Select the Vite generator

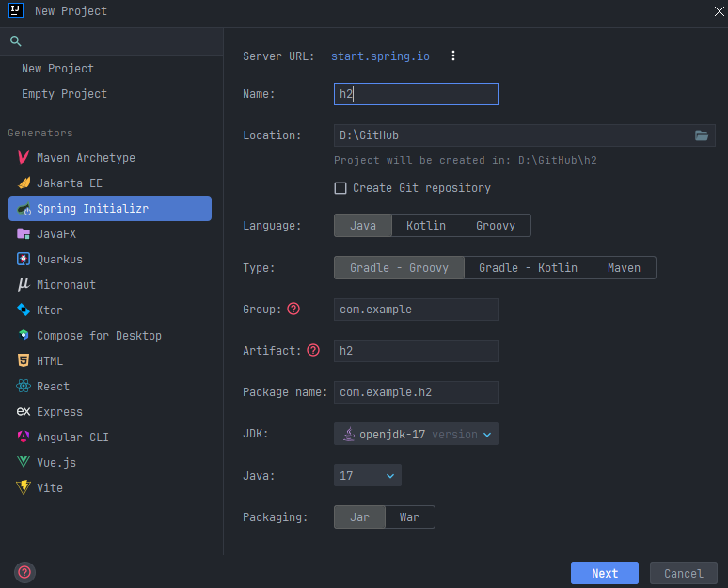point(110,487)
